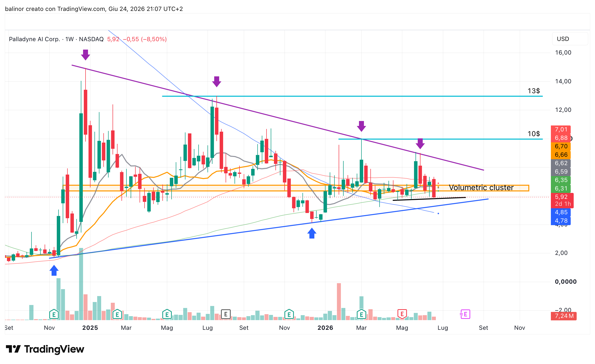The image size is (595, 364).
Task: Click the earnings E marker at Nov 2024
Action: coord(54,315)
